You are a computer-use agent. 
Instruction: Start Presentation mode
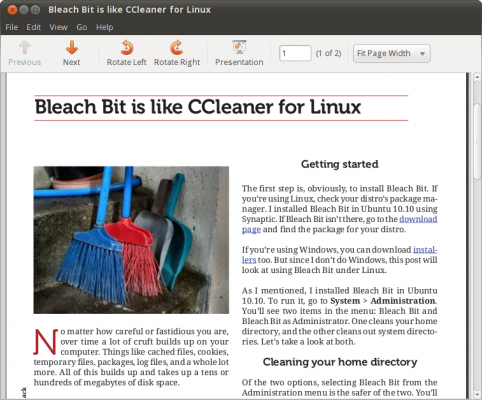pos(239,53)
